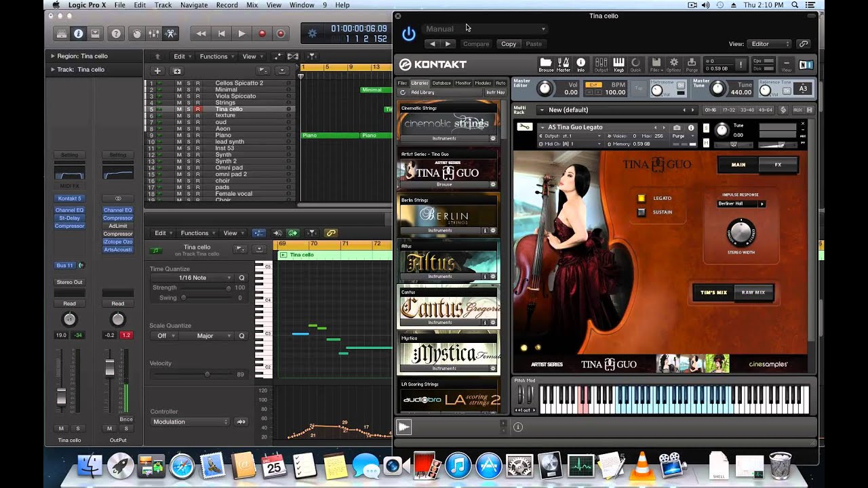Open Kontakt Options gear icon
The image size is (868, 488).
tap(673, 64)
